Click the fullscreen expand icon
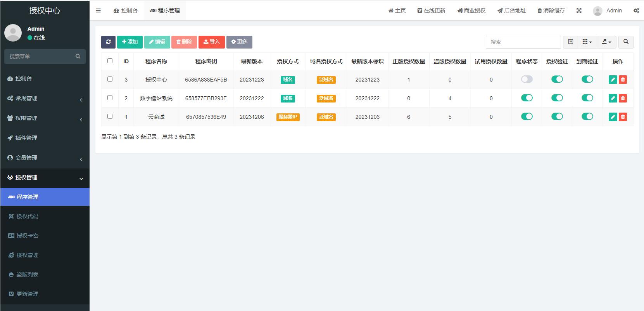The height and width of the screenshot is (311, 644). [x=579, y=10]
